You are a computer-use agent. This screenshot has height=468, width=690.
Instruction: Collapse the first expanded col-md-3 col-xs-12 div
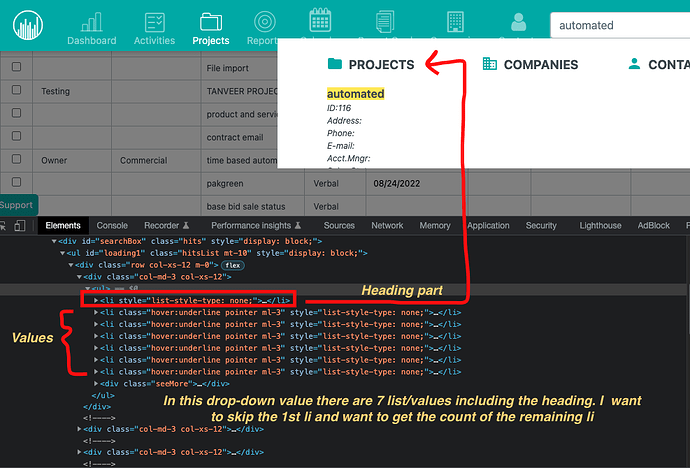pyautogui.click(x=79, y=277)
